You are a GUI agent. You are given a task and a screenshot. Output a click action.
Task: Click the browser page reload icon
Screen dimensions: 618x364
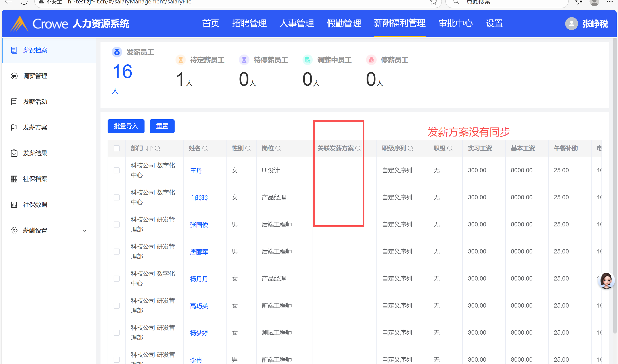click(x=24, y=2)
